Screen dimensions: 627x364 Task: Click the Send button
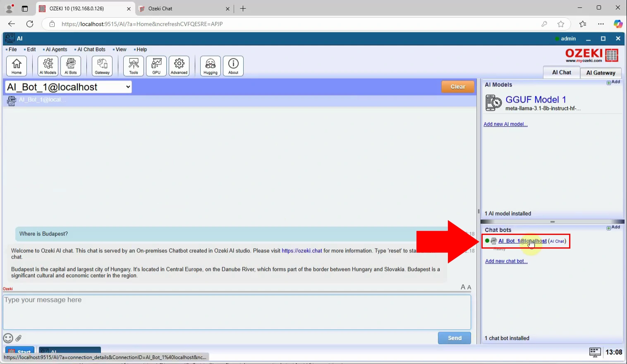tap(455, 338)
